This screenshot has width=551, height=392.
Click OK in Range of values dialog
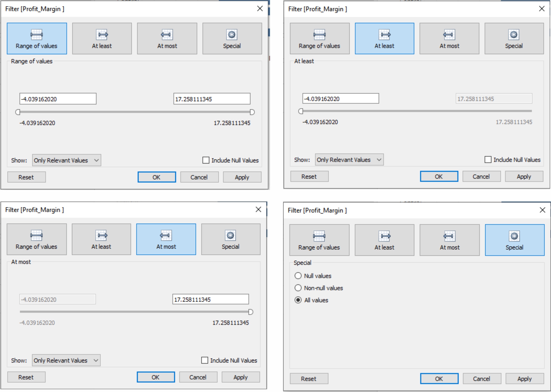157,177
